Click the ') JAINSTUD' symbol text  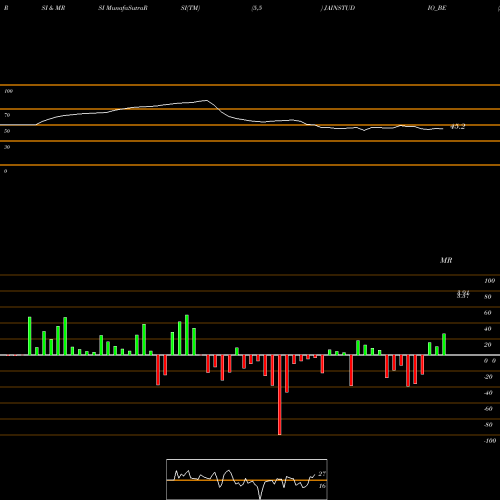click(x=338, y=8)
